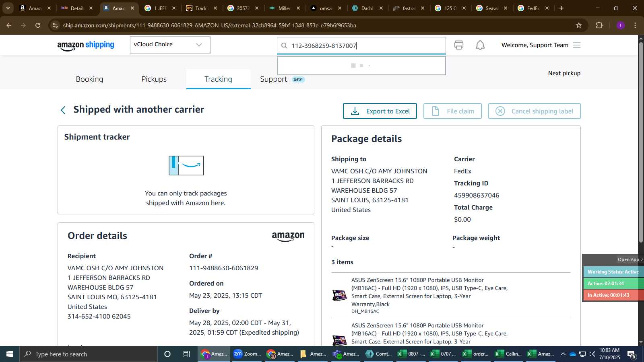Click the browser address bar URL
The width and height of the screenshot is (644, 362).
coord(209,25)
